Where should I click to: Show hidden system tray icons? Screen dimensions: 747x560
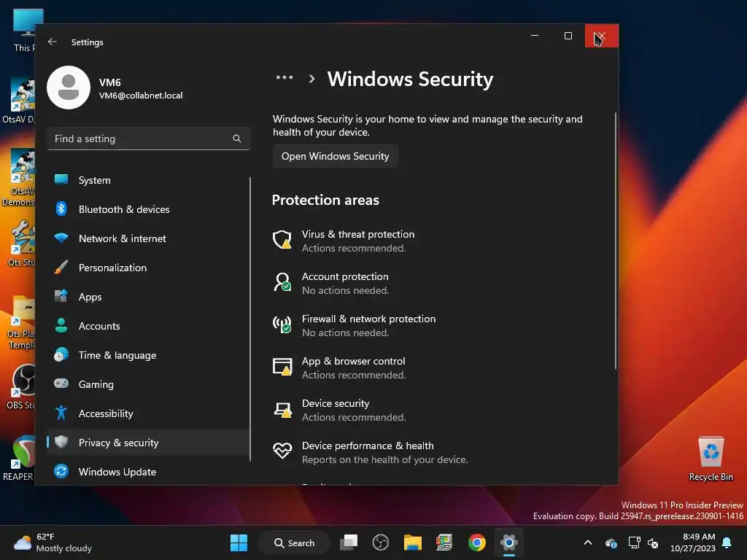[x=588, y=542]
